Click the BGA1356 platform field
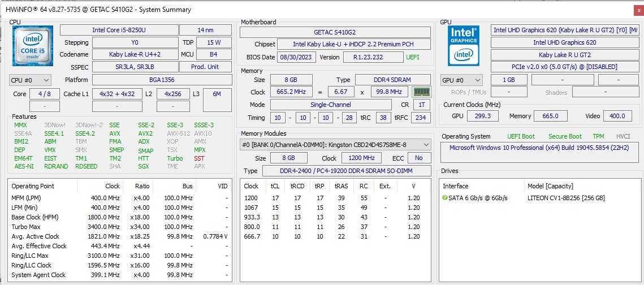644x285 pixels. point(162,80)
